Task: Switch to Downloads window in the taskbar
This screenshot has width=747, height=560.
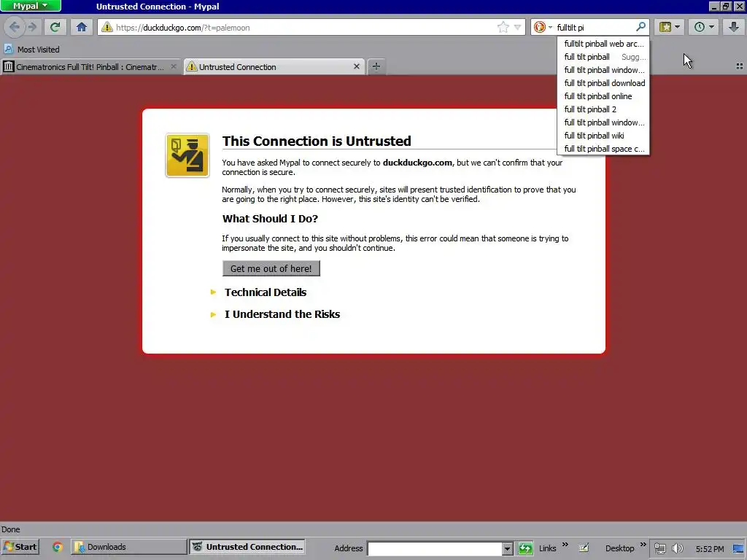Action: [128, 547]
